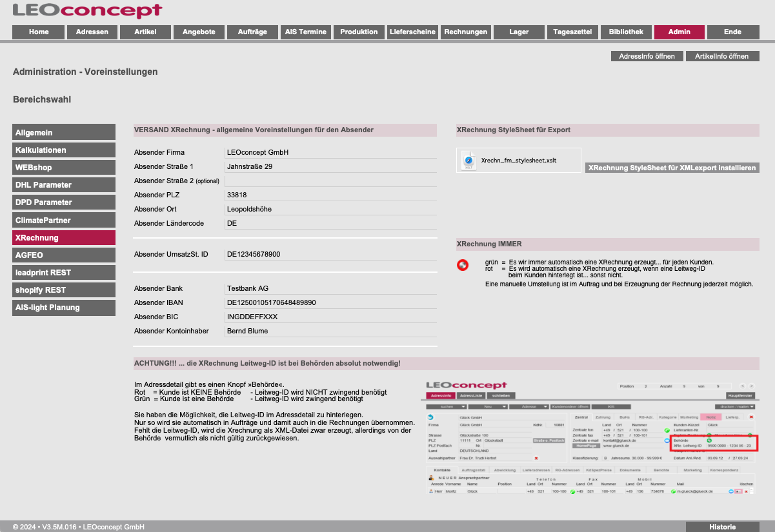Click the Absender Firma field
This screenshot has height=532, width=775.
(x=331, y=152)
